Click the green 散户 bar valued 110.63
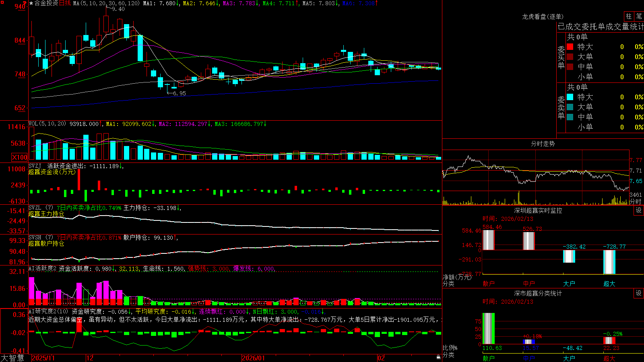Screen dimensions: 644x362 pos(489,328)
